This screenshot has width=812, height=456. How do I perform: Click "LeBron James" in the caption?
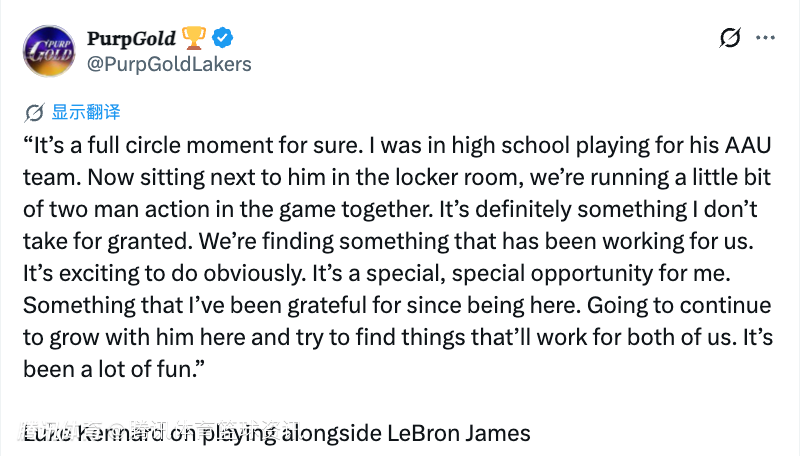468,434
